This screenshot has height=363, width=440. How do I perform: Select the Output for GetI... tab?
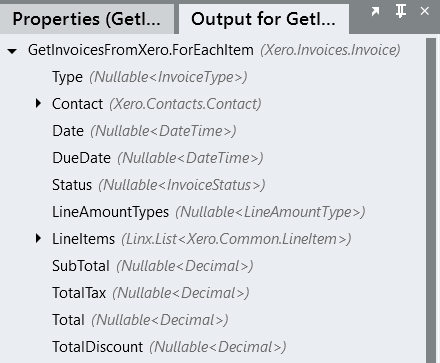(264, 19)
